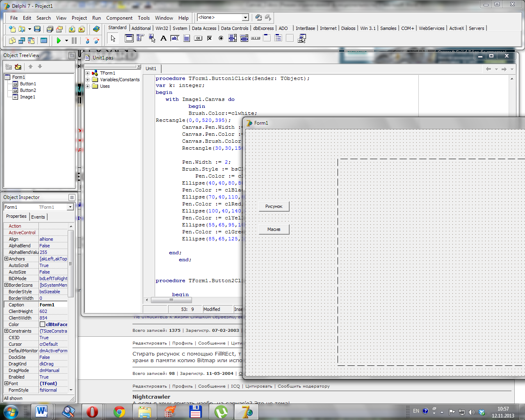Click the Object Inspector vertical scrollbar thumb

click(71, 263)
